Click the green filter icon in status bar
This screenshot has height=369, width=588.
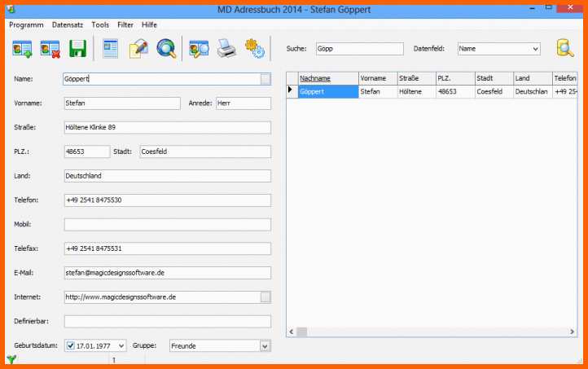[11, 359]
